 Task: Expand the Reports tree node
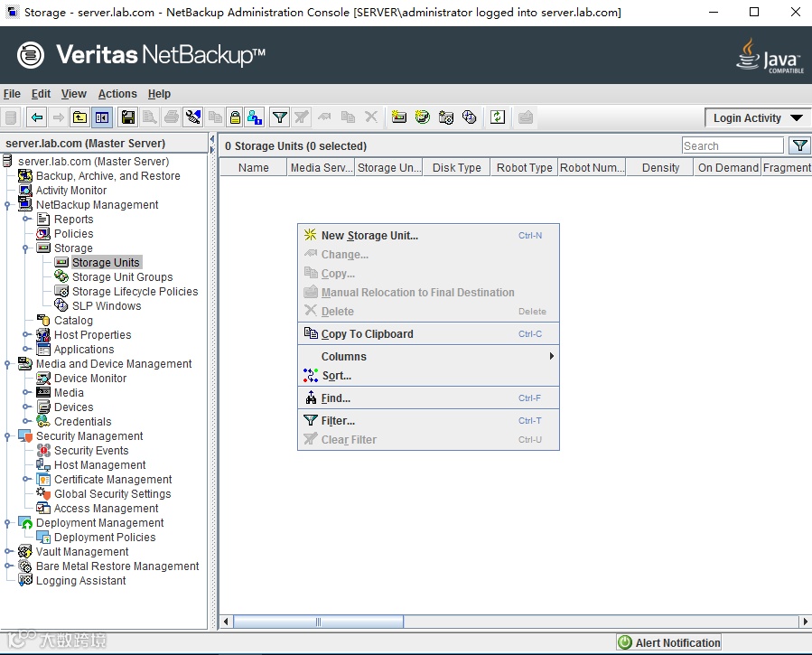click(x=26, y=219)
